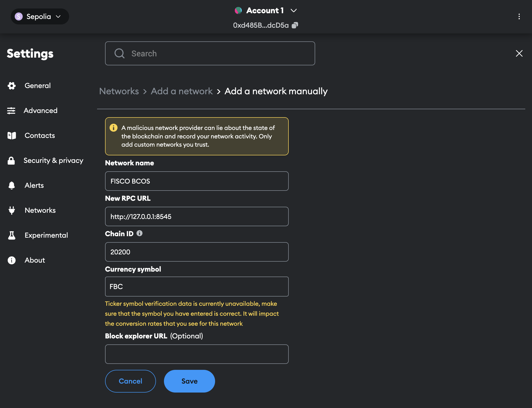Go back to Networks breadcrumb
The image size is (532, 408).
click(119, 91)
